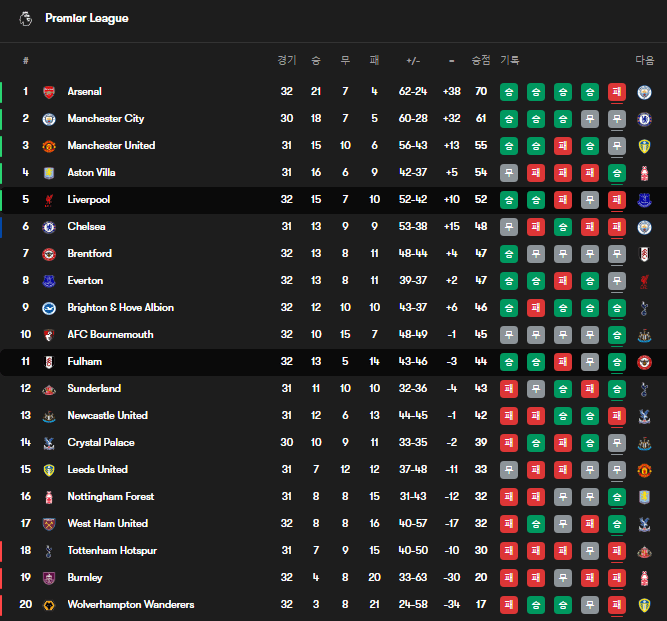The height and width of the screenshot is (621, 667).
Task: Click Arsenal's next opponent crest
Action: click(x=644, y=92)
